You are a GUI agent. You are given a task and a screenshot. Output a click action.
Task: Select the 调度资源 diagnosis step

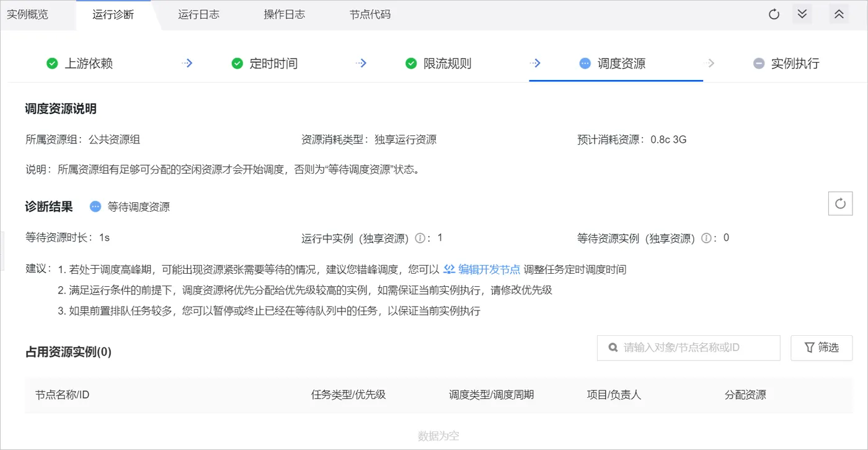(x=612, y=63)
